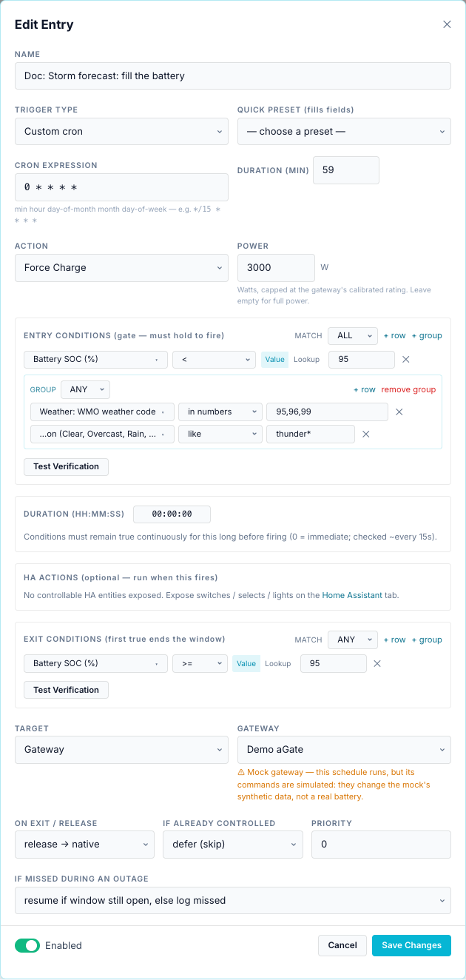Close the Edit Entry dialog with X icon
Screen dimensions: 466x980
447,24
